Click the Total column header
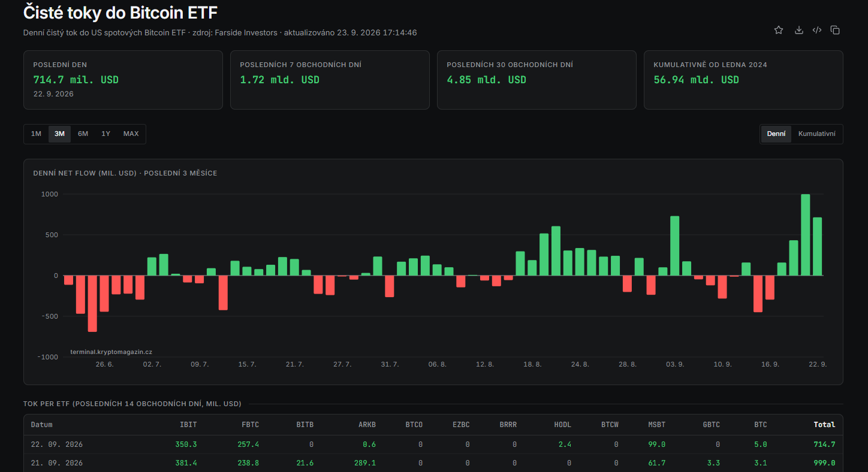The image size is (868, 472). click(x=824, y=425)
